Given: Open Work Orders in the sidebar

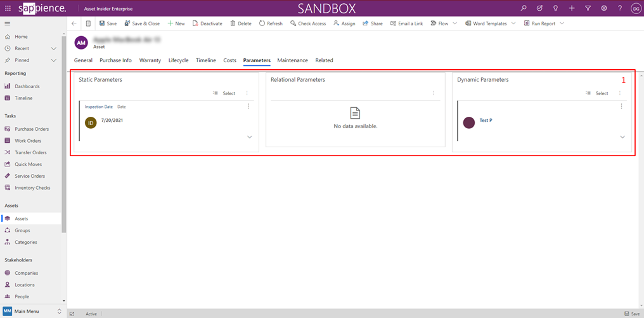Looking at the screenshot, I should [28, 141].
